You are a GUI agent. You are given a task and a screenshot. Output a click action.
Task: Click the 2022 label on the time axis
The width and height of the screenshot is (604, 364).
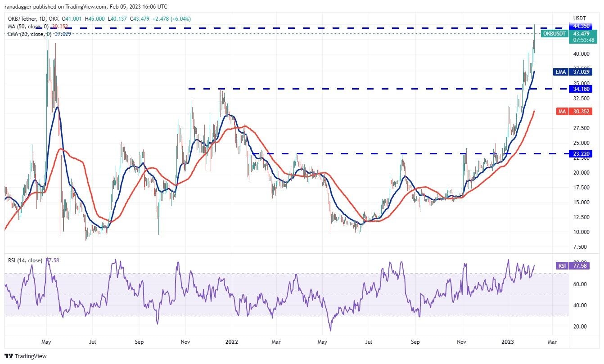coord(232,342)
